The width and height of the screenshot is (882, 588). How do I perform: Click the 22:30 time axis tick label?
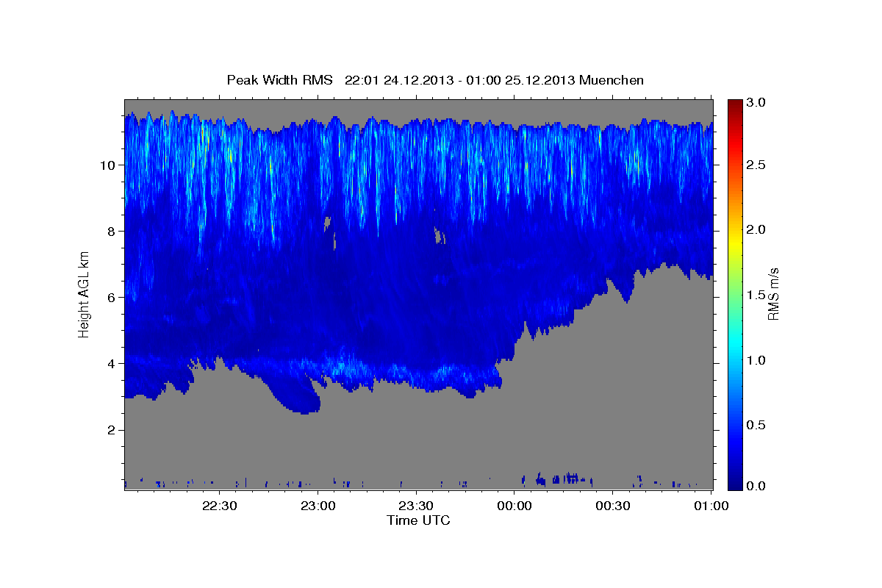pyautogui.click(x=220, y=506)
